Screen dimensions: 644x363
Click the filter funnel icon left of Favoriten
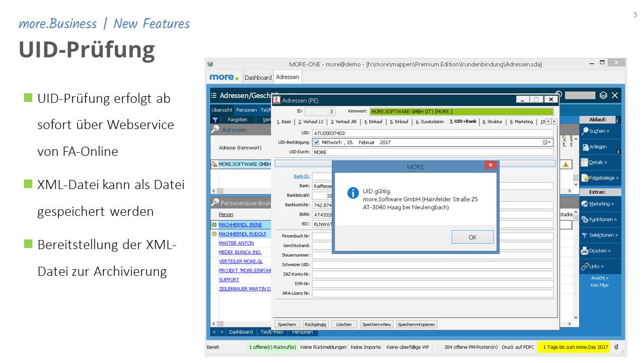click(x=215, y=120)
